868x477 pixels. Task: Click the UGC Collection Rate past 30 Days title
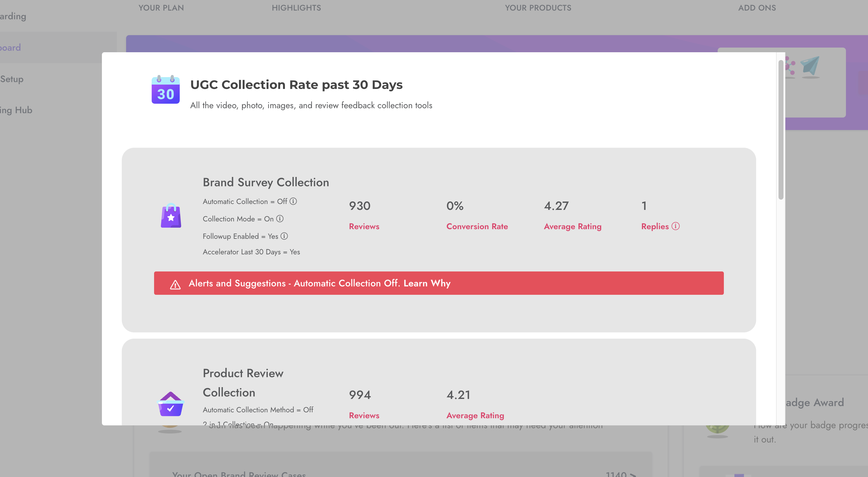coord(296,84)
